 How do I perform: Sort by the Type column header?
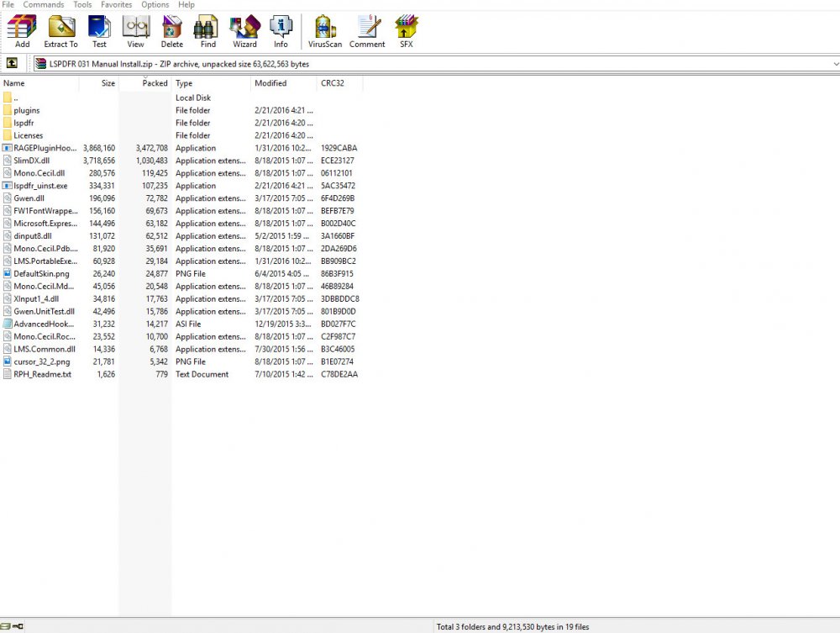pyautogui.click(x=211, y=83)
